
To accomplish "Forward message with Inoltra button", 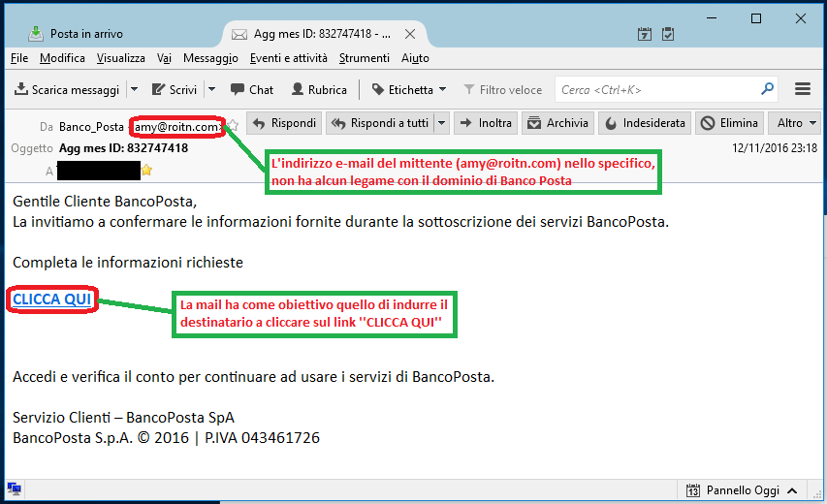I will point(486,123).
